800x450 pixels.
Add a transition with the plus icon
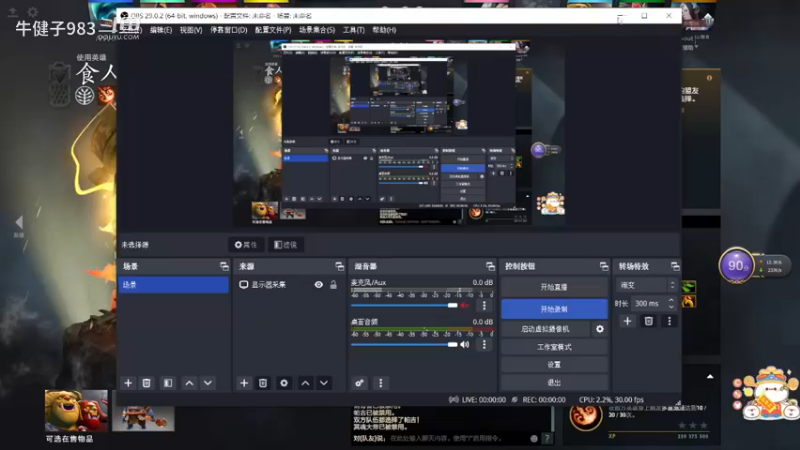coord(628,321)
